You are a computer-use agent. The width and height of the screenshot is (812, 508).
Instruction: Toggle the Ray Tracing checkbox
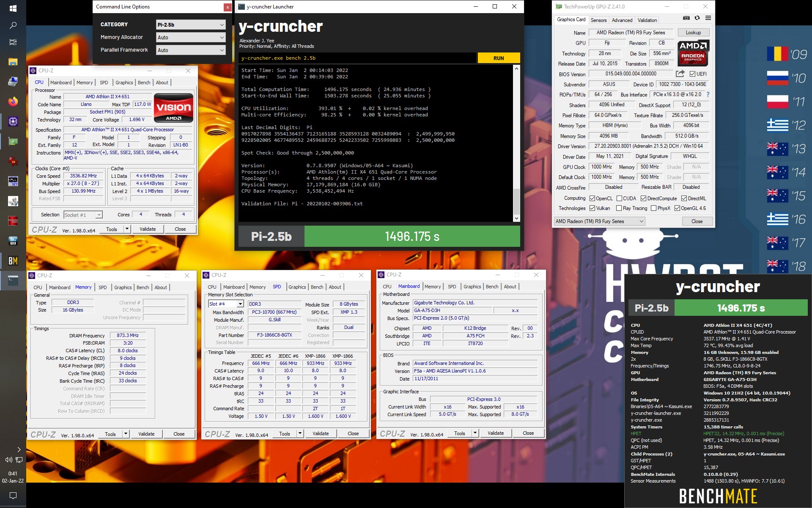(619, 208)
